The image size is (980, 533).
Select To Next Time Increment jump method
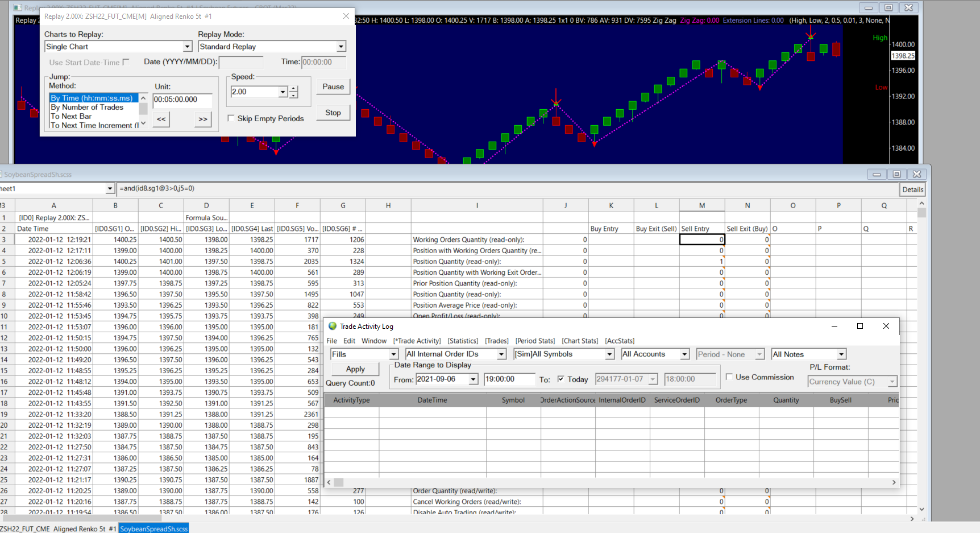pos(94,125)
